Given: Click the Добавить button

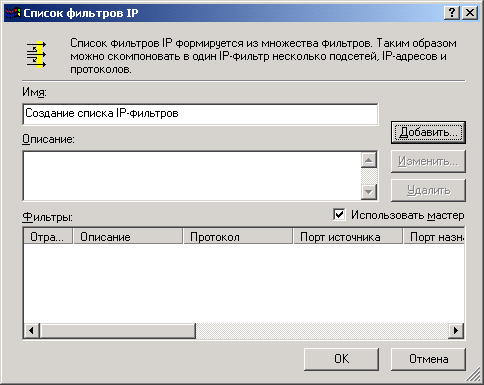Looking at the screenshot, I should point(428,132).
